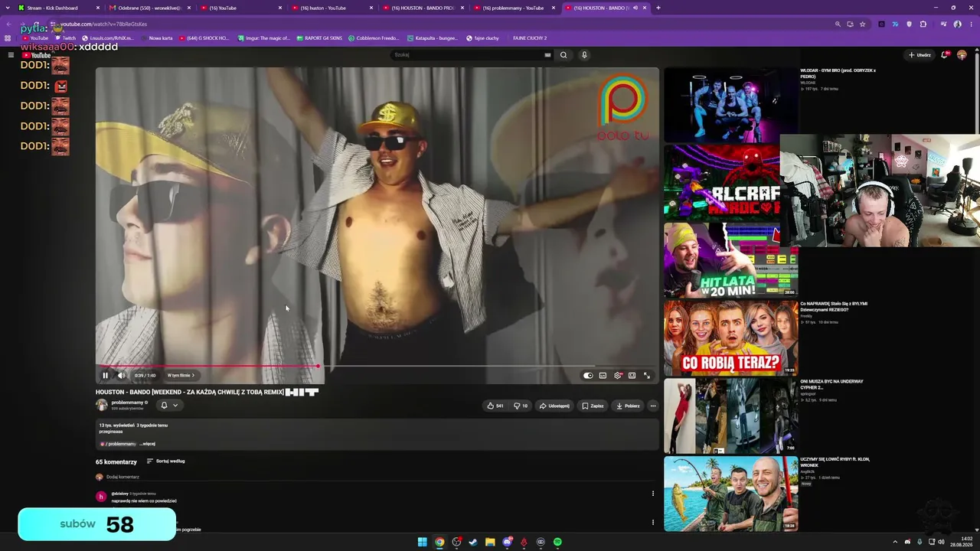980x551 pixels.
Task: Open the problemmamy channel avatar
Action: pos(101,405)
